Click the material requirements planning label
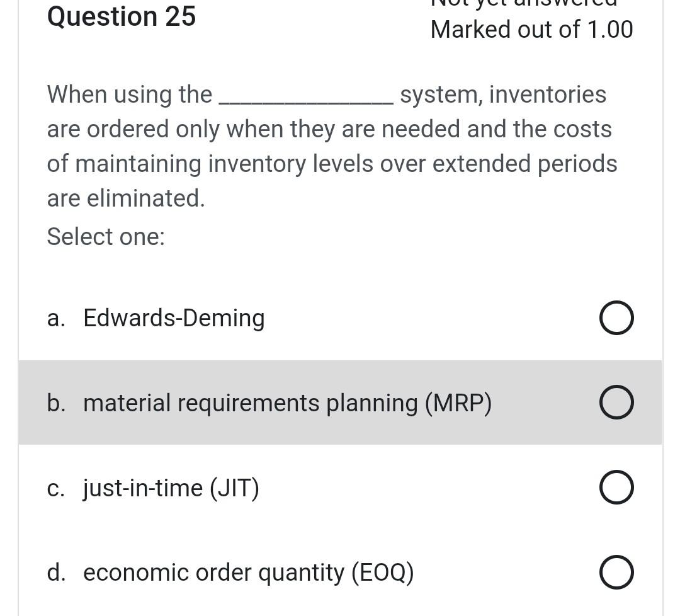 point(287,402)
